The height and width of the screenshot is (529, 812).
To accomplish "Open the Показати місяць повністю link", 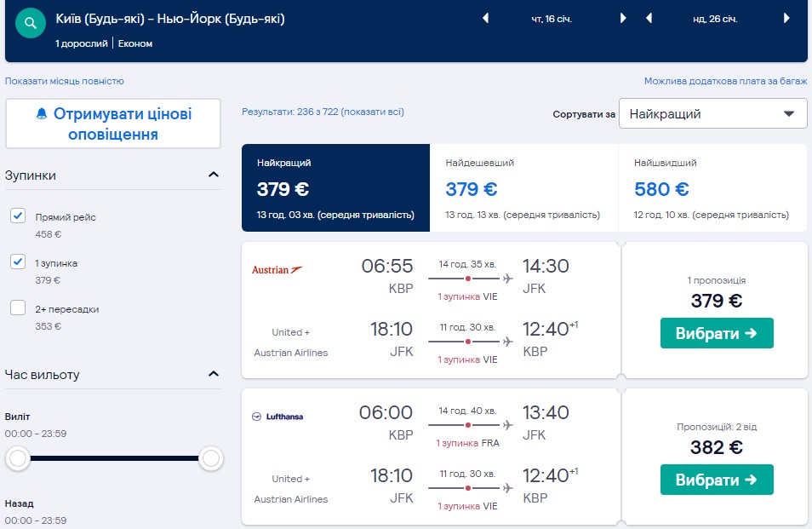I will (x=65, y=81).
